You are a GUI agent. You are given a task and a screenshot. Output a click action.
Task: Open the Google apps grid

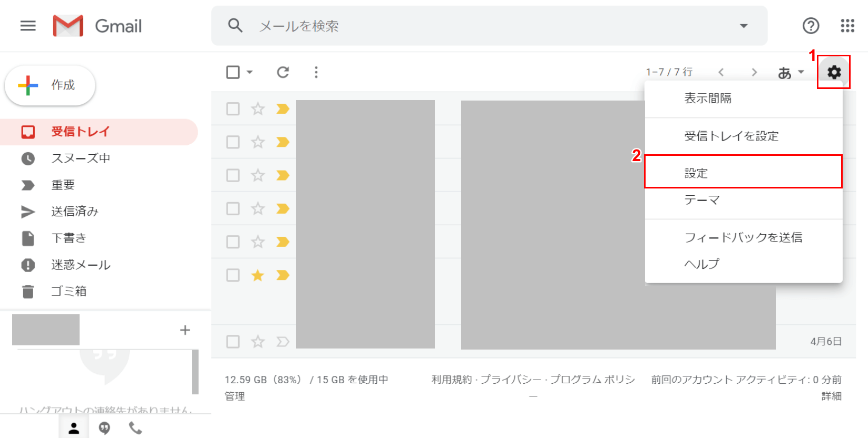pyautogui.click(x=847, y=25)
